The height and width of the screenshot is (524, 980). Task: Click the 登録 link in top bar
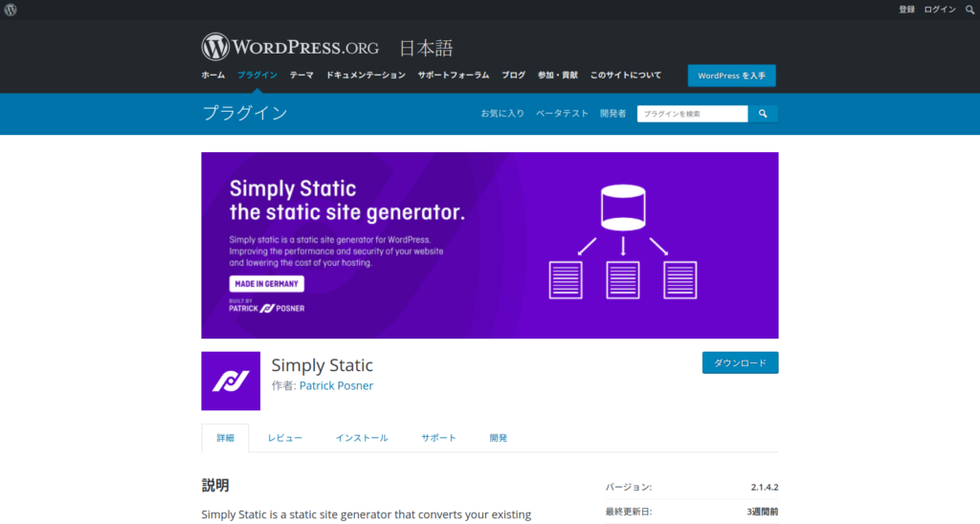(x=906, y=10)
